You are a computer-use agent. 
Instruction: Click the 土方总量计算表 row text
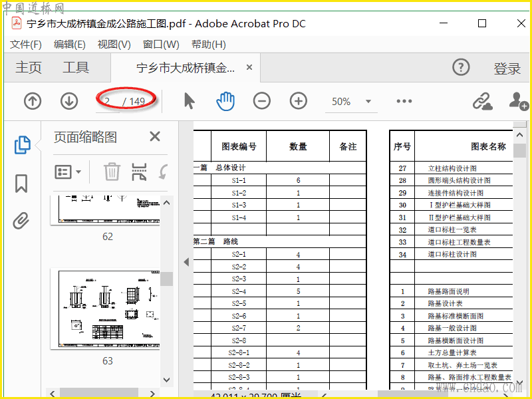point(452,353)
